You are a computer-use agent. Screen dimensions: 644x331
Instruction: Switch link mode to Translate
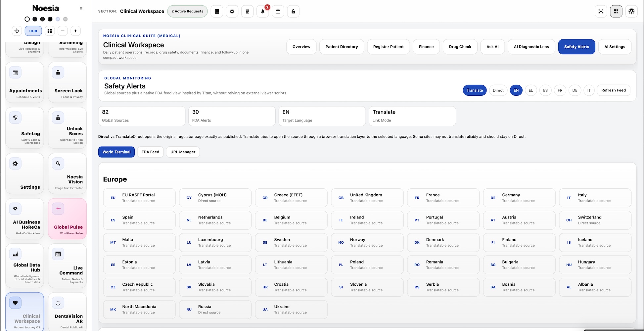click(x=475, y=90)
